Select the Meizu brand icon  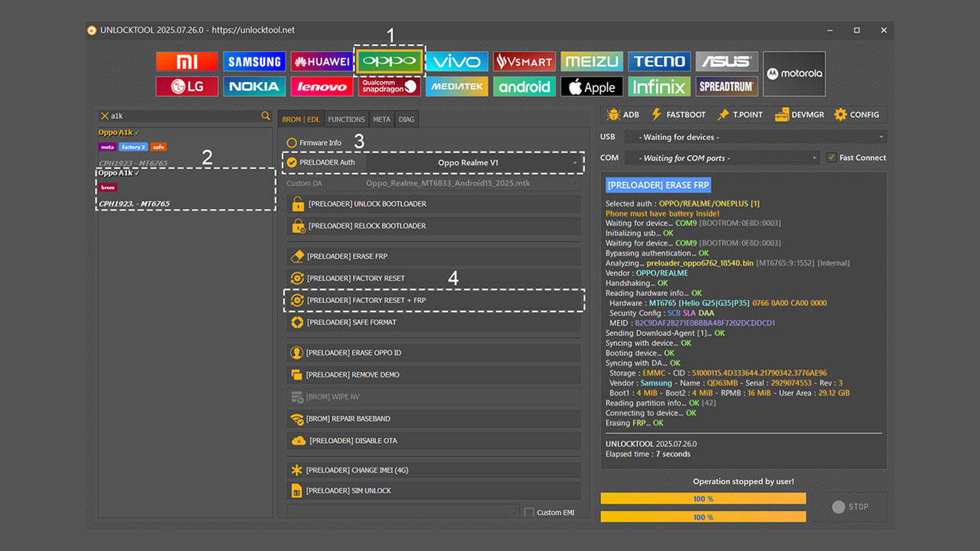pos(591,61)
